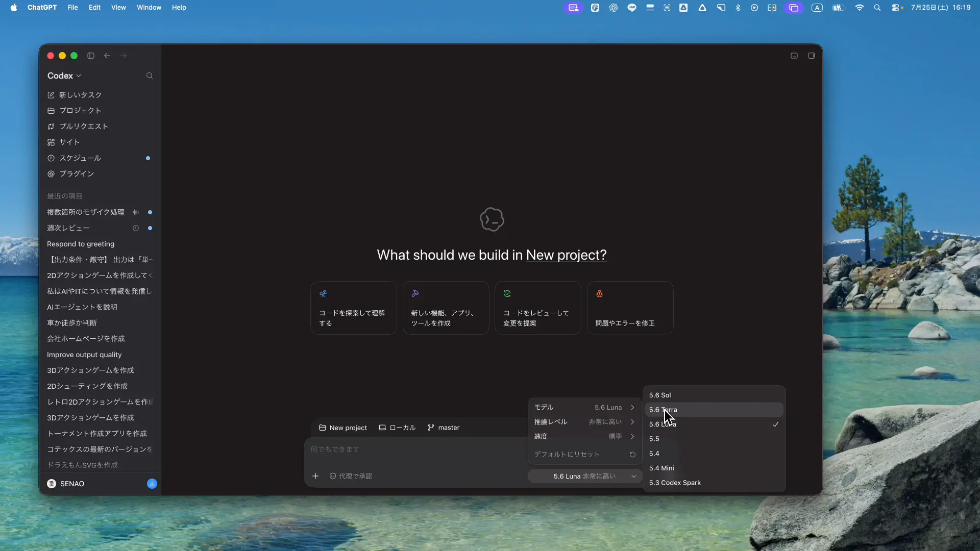
Task: Expand the Codex dropdown in sidebar header
Action: (x=64, y=76)
